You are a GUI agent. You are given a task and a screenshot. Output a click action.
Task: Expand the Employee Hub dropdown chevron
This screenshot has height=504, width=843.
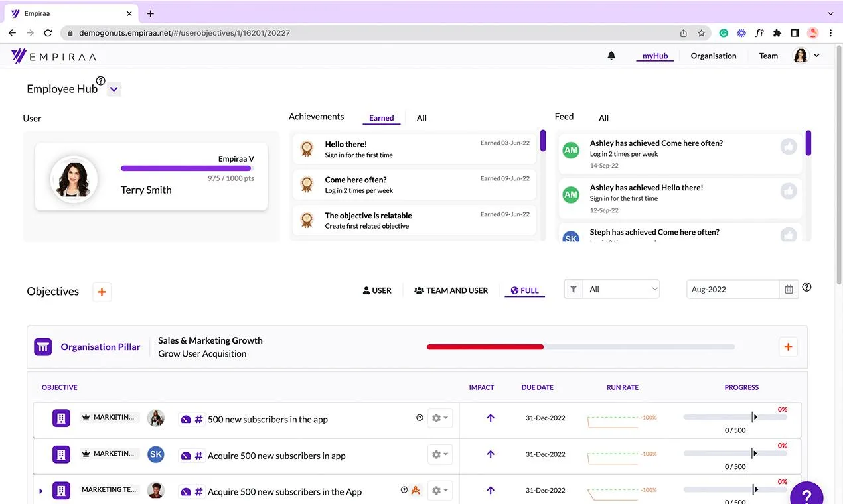click(114, 89)
